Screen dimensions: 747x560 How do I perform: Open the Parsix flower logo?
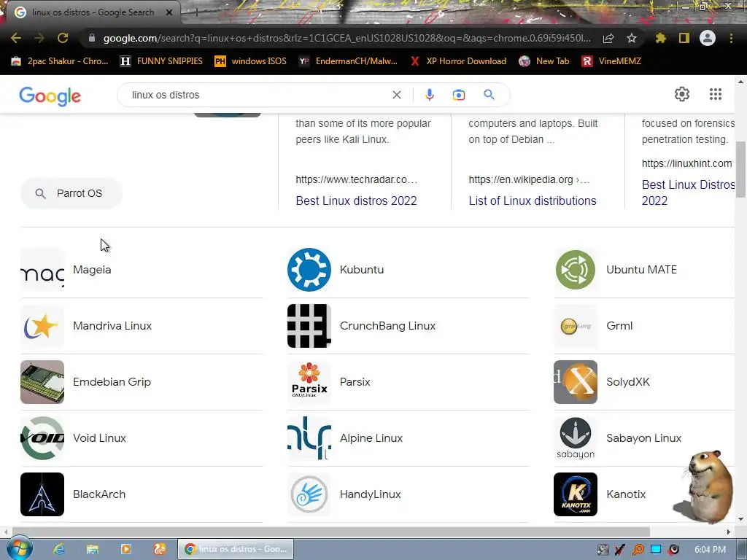click(x=309, y=382)
